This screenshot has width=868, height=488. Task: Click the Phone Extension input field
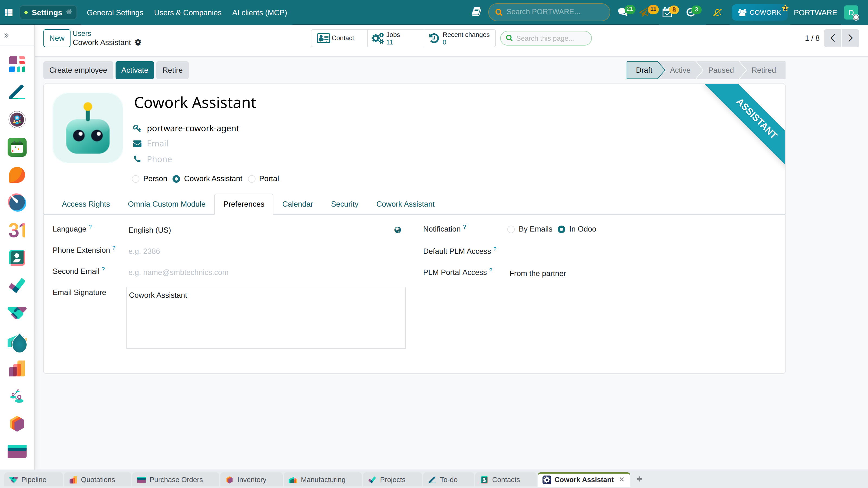point(266,251)
